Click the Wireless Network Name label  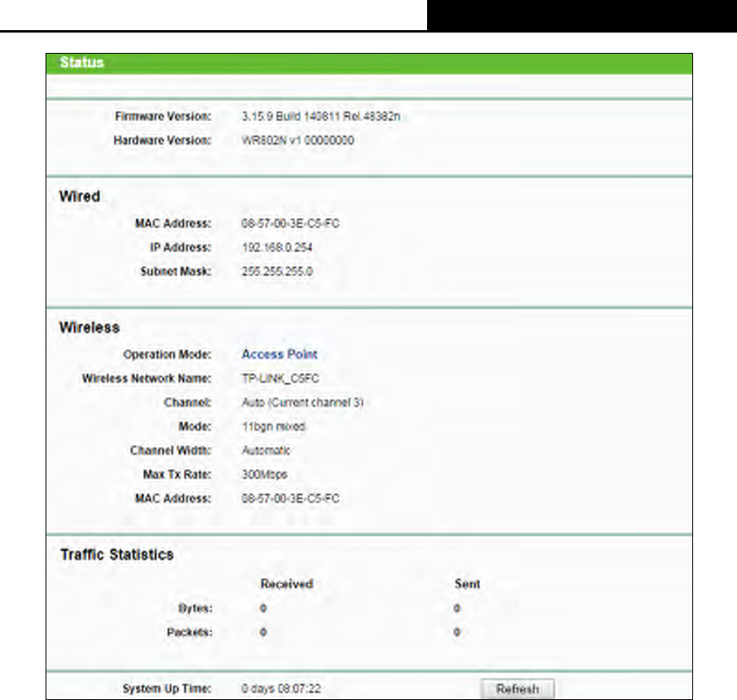tap(146, 378)
